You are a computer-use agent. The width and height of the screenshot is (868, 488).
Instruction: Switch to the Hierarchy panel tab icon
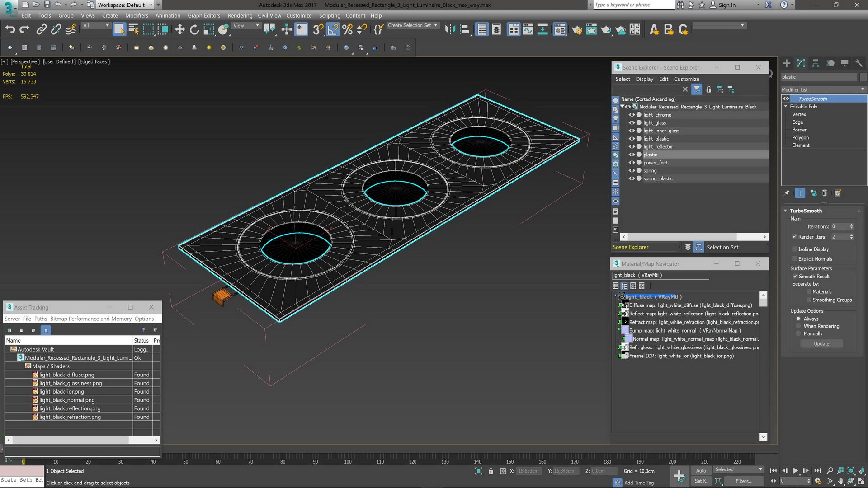pyautogui.click(x=816, y=63)
